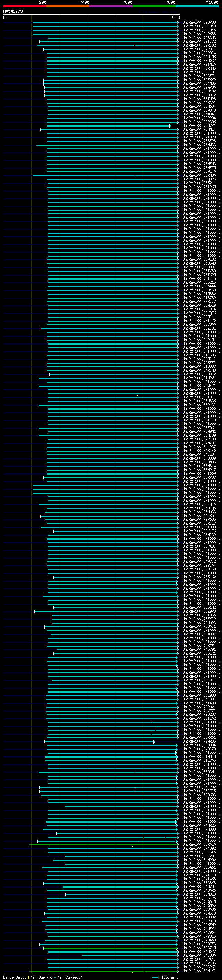
Task: Select hit label UniRef100_O74892
Action: [199, 848]
